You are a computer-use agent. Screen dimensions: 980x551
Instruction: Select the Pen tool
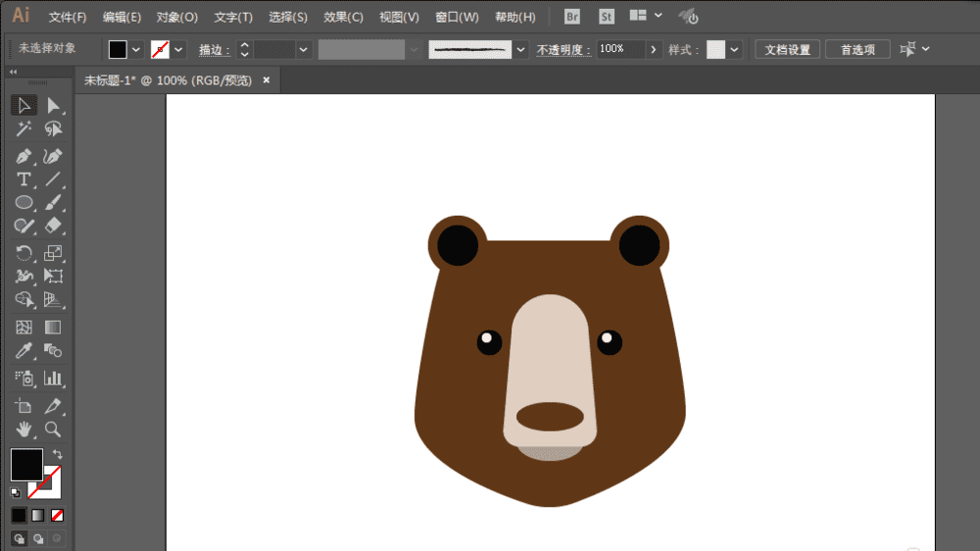coord(24,156)
